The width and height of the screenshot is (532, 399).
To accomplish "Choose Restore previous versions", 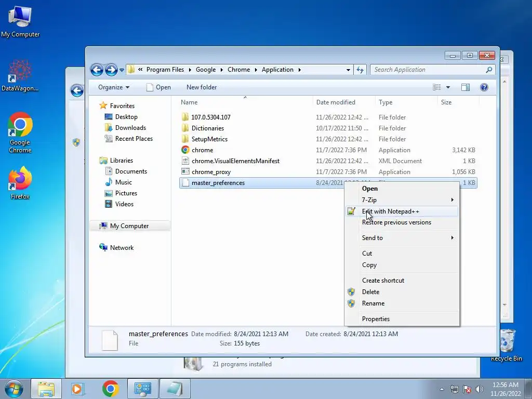I will (402, 222).
